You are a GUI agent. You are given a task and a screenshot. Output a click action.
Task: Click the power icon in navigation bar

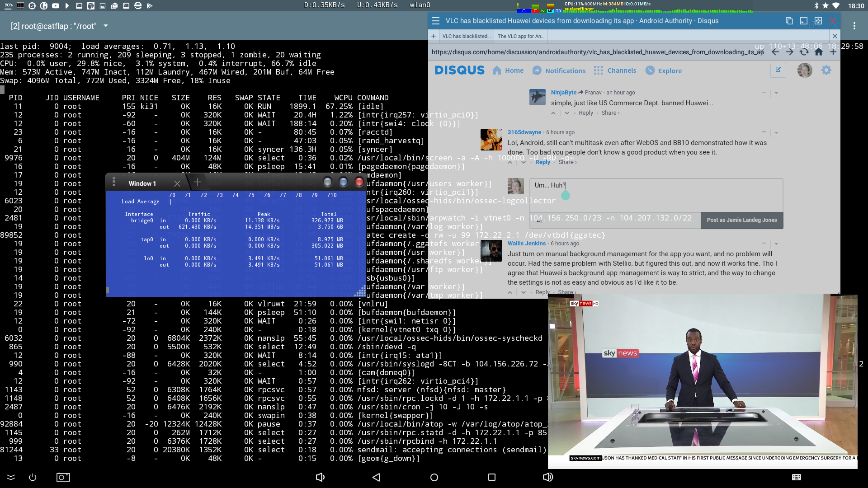coord(33,477)
